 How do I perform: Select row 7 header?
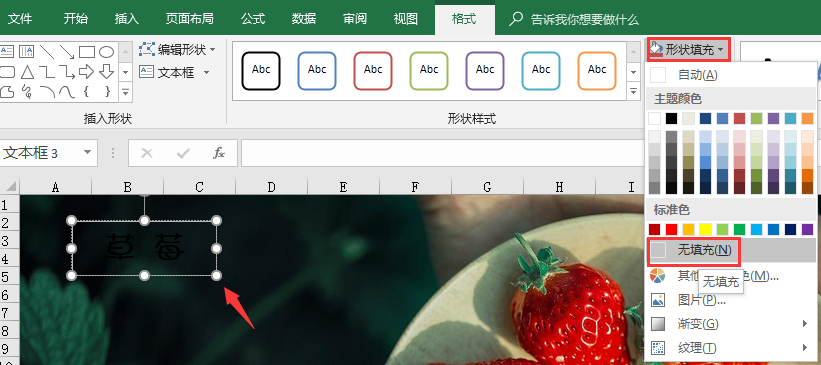[x=9, y=313]
